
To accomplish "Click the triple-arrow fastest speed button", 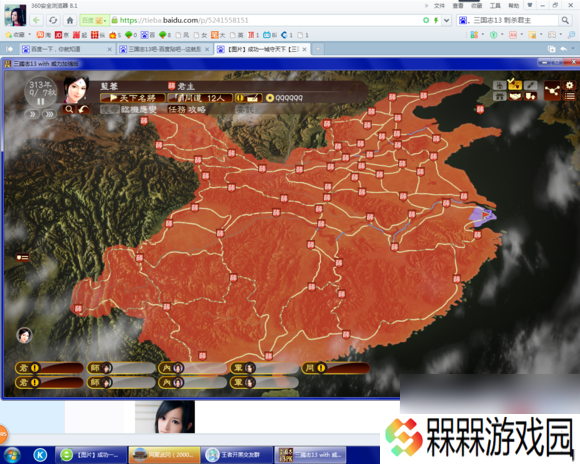I will tap(49, 114).
